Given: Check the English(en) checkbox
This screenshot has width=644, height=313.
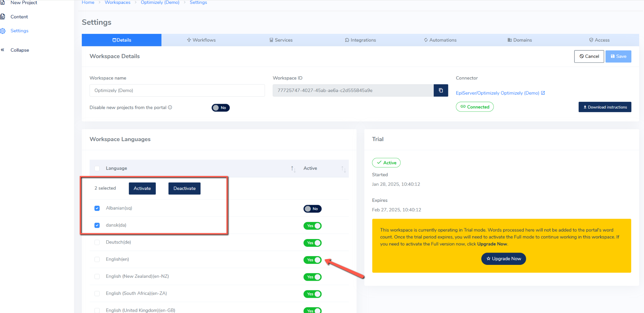Looking at the screenshot, I should tap(97, 259).
